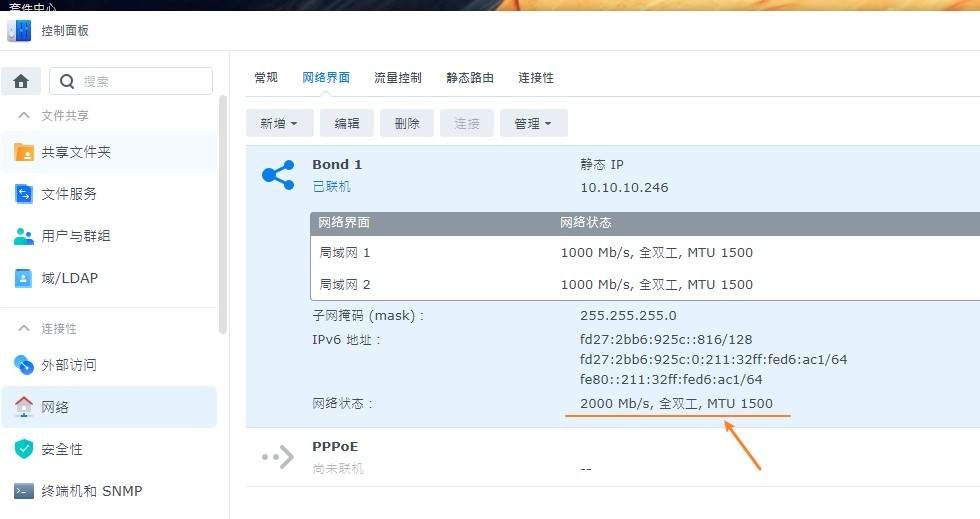980x519 pixels.
Task: Switch to Traffic Control (流量控制) tab
Action: [398, 78]
